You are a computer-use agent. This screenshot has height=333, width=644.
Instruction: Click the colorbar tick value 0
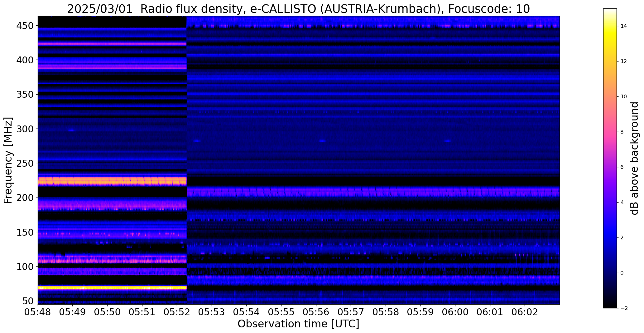pos(622,273)
